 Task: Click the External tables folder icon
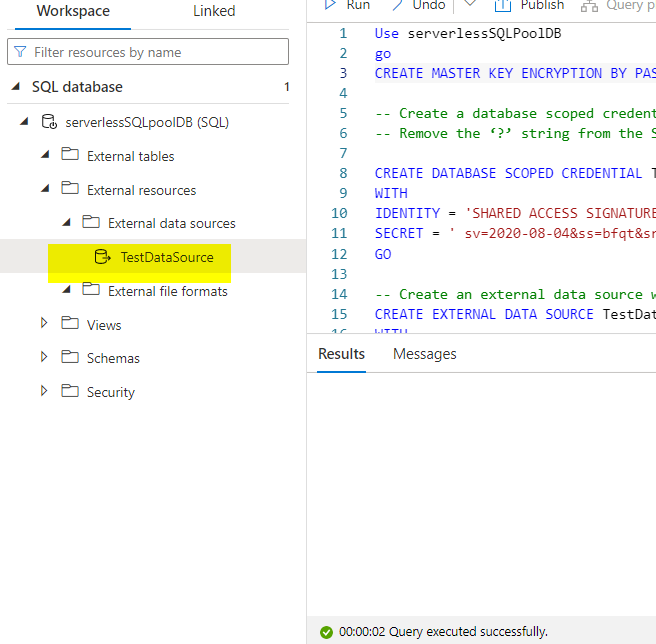70,155
